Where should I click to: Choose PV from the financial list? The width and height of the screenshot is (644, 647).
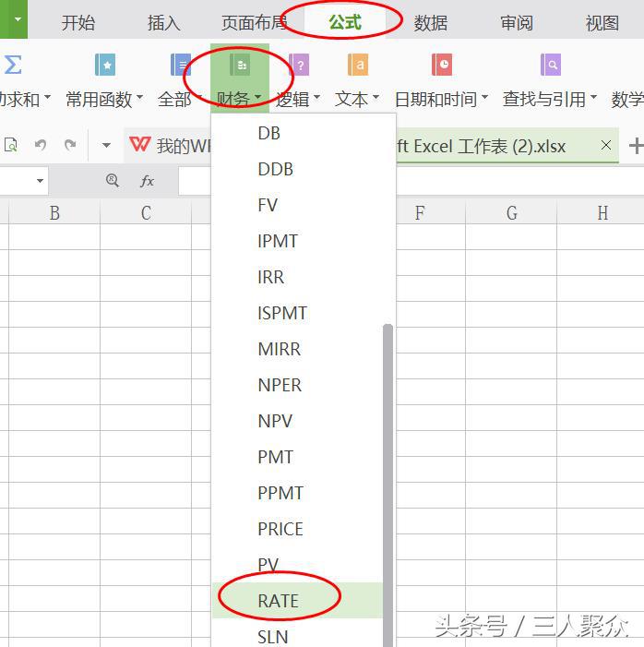(297, 565)
